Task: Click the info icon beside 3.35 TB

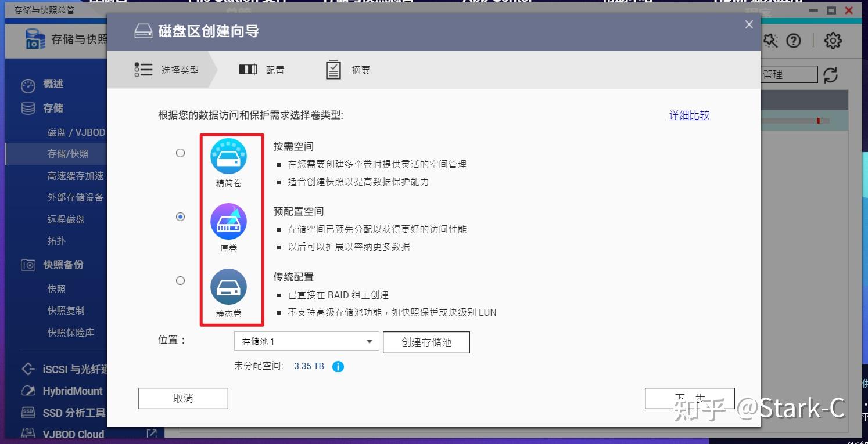Action: [338, 366]
